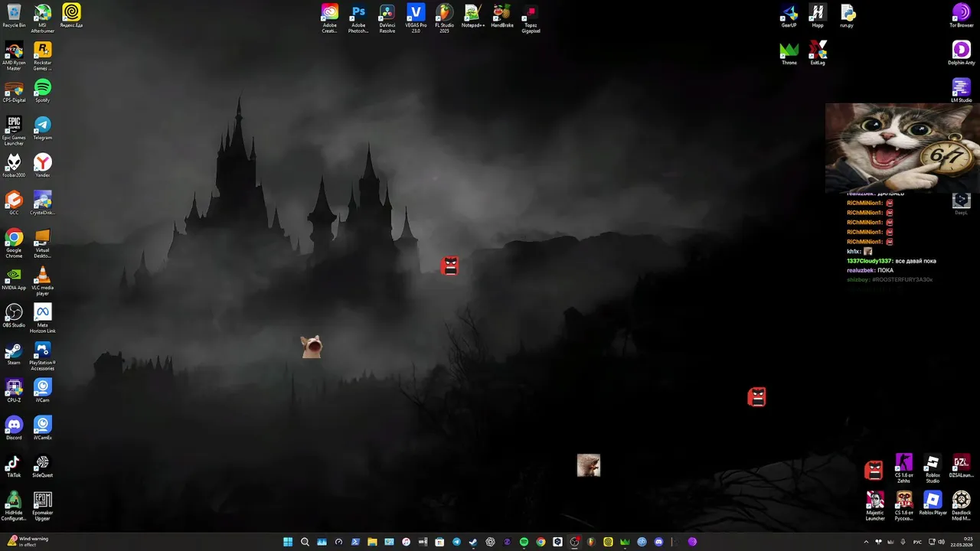Launch the OBS Studio desktop shortcut
980x551 pixels.
(x=14, y=315)
